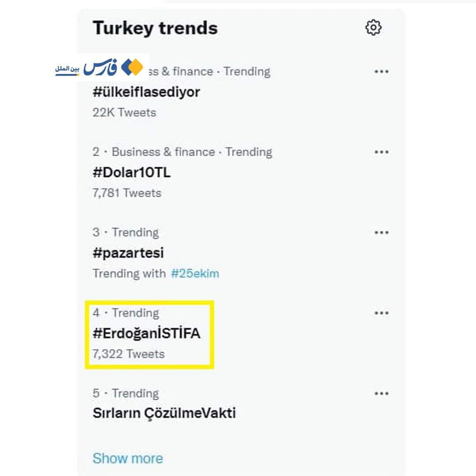Click the '2 · Business & finance · Trending' label
Image resolution: width=476 pixels, height=476 pixels.
tap(182, 152)
